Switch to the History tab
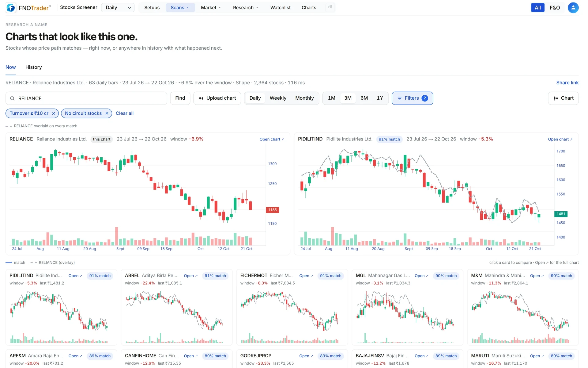The width and height of the screenshot is (588, 368). coord(34,67)
